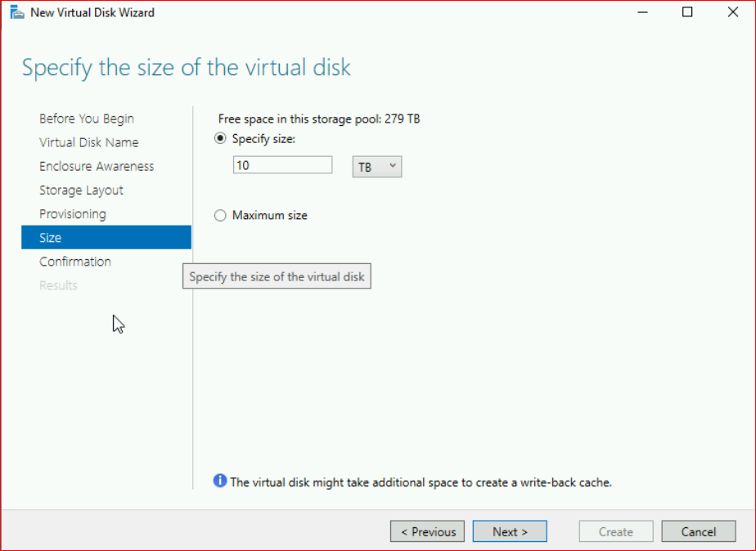The height and width of the screenshot is (551, 756).
Task: Click the greyed-out Create button
Action: [615, 531]
